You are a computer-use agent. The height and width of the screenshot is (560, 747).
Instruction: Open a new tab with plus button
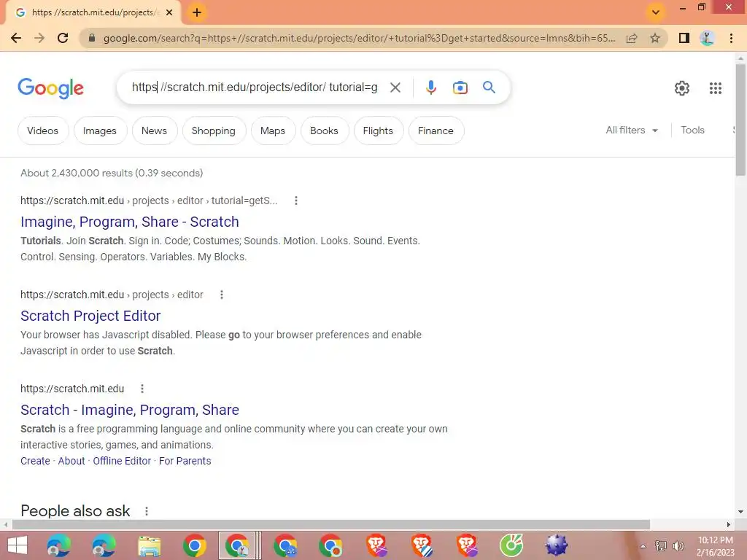[197, 12]
